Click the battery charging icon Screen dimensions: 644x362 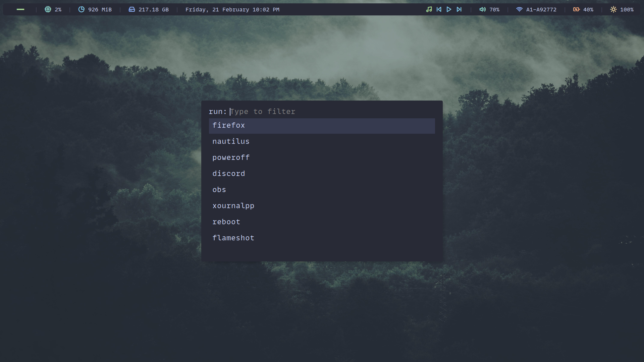tap(576, 9)
